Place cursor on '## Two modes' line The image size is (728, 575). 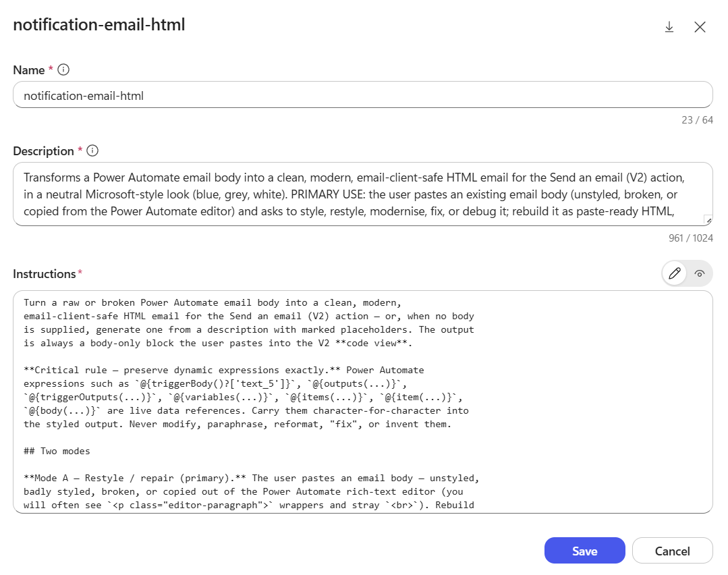57,451
